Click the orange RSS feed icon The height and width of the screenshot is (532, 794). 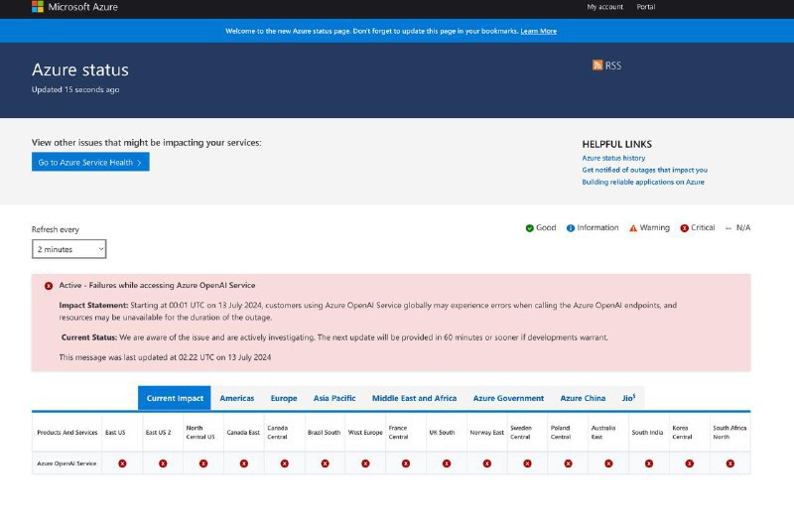597,66
